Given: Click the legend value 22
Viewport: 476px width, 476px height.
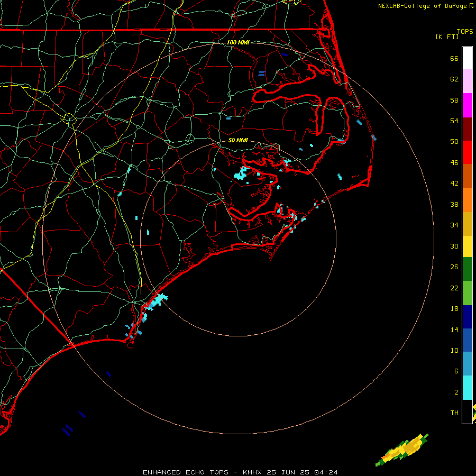Looking at the screenshot, I should tap(454, 288).
